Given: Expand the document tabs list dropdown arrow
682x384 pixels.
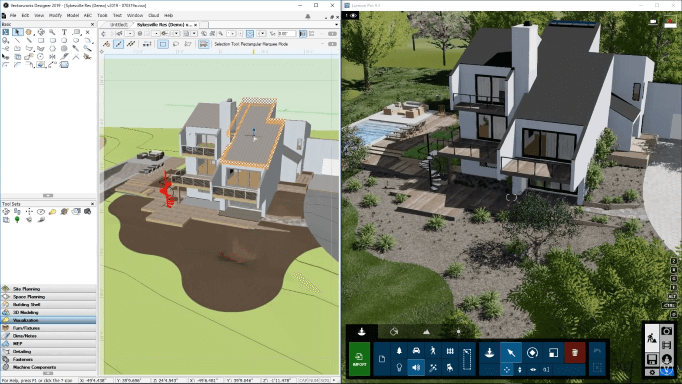Looking at the screenshot, I should 336,25.
